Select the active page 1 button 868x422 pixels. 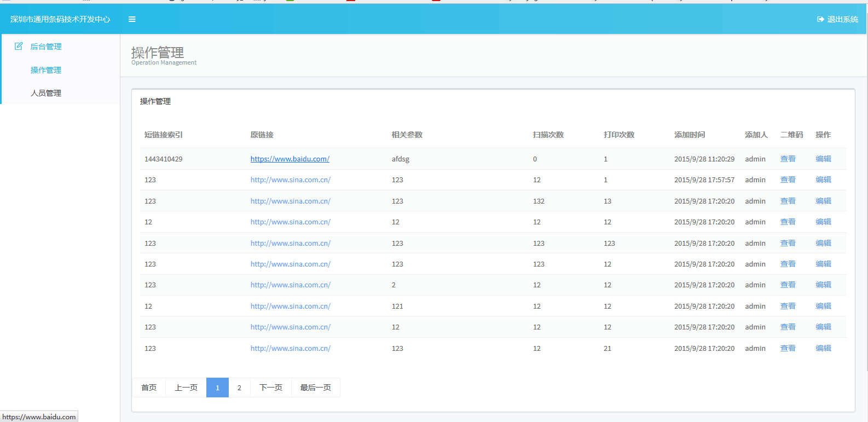pyautogui.click(x=217, y=388)
